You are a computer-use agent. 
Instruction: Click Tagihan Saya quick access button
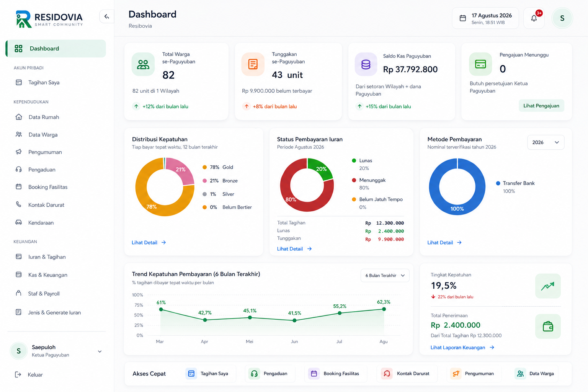click(210, 374)
